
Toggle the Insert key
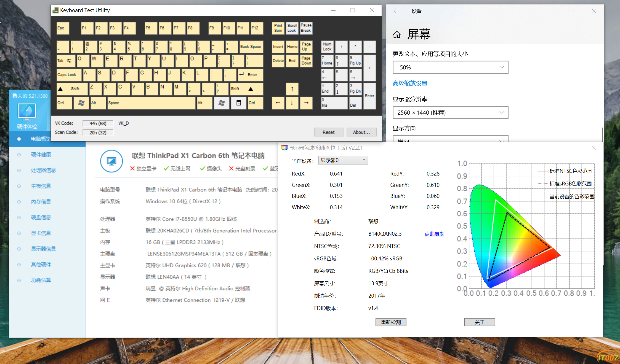(278, 47)
